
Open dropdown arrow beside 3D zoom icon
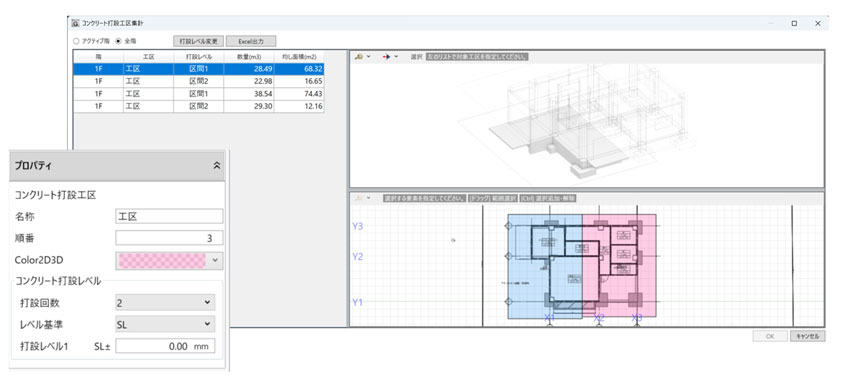pos(368,56)
